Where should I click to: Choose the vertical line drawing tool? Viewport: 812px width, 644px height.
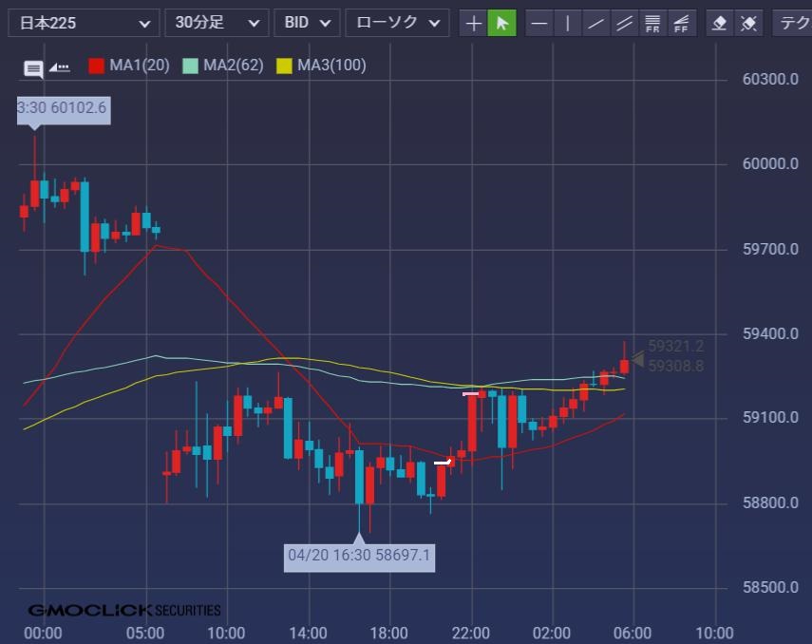click(x=568, y=23)
